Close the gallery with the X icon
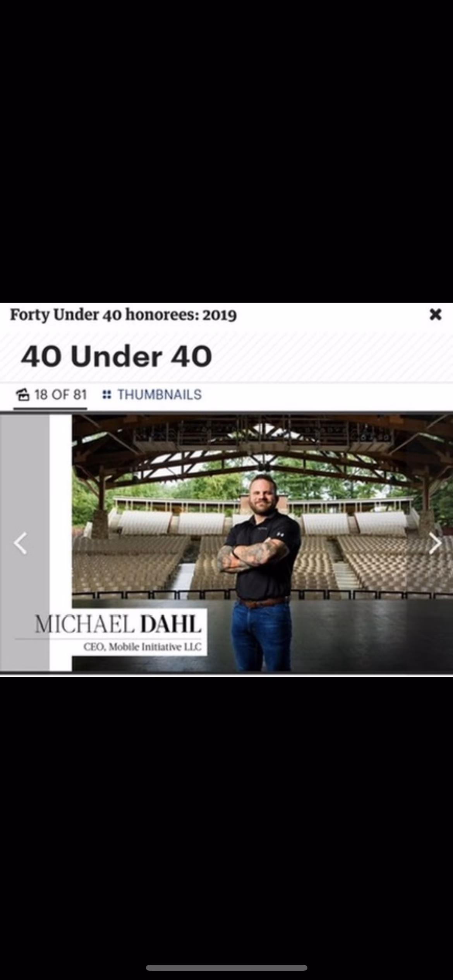Viewport: 453px width, 980px height. point(436,314)
